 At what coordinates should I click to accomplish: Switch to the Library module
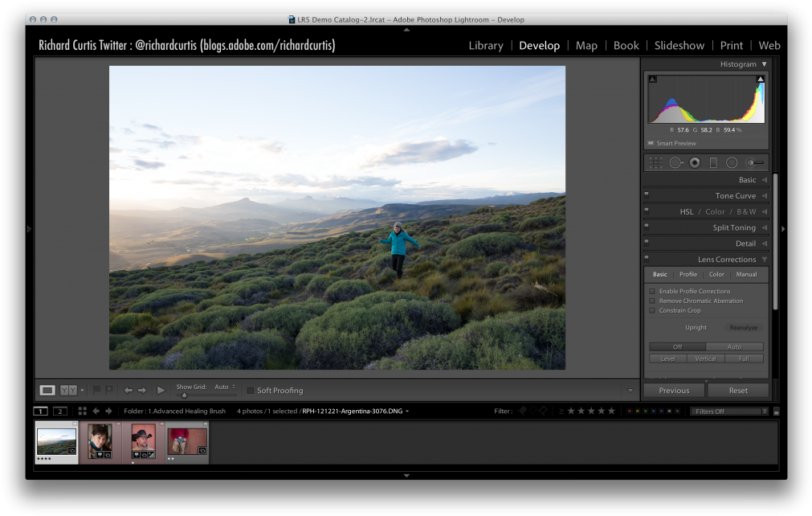click(485, 46)
